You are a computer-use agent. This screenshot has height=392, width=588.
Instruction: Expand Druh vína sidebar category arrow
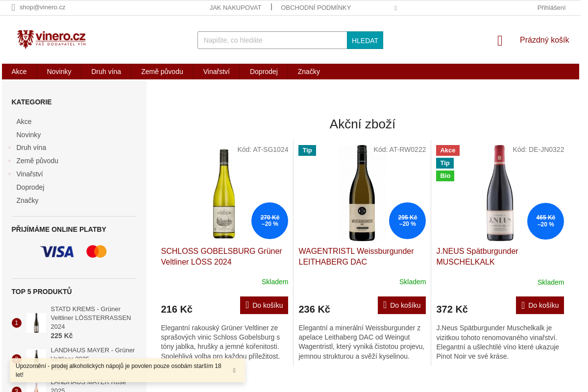click(x=9, y=147)
